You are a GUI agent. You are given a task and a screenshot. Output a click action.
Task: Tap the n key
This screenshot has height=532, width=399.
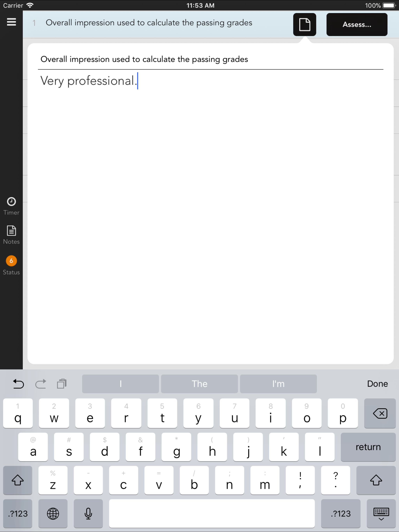(230, 480)
